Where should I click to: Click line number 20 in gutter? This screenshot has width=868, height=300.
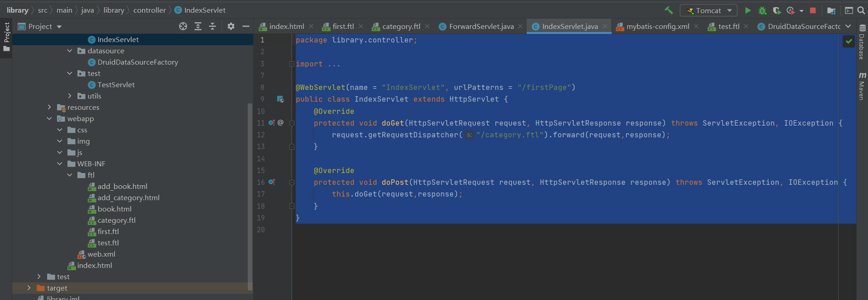tap(261, 230)
